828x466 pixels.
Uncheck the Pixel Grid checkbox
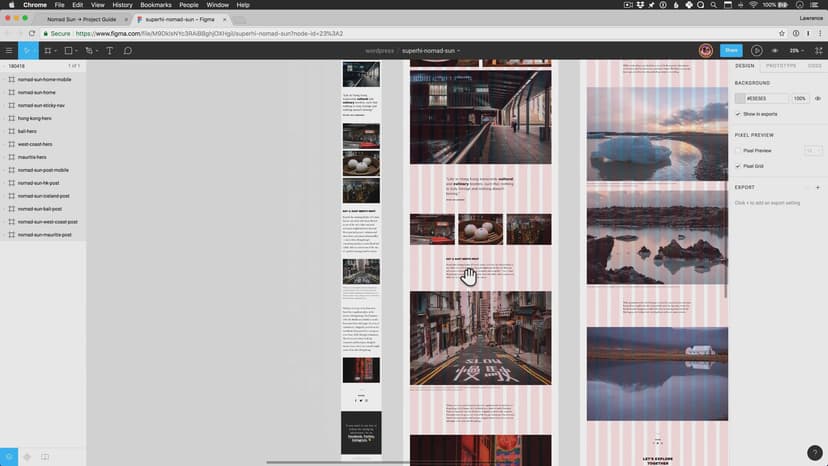[738, 166]
